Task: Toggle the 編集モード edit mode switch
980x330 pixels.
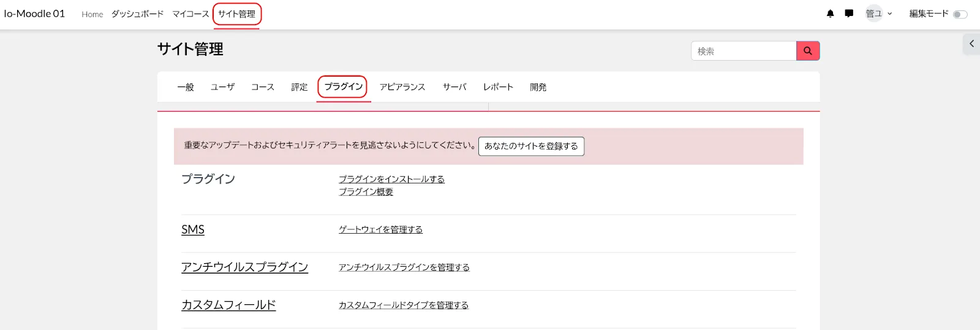Action: coord(960,14)
